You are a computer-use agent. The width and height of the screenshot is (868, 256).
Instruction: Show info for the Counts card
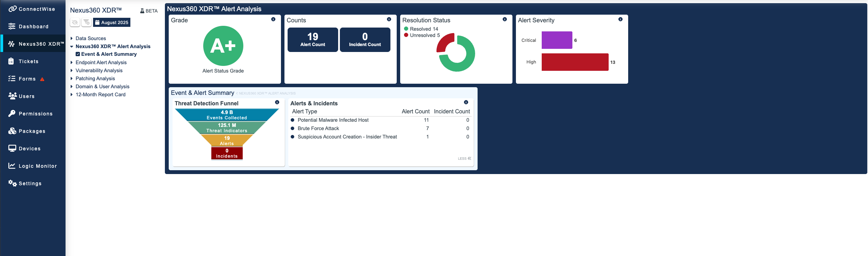click(389, 19)
